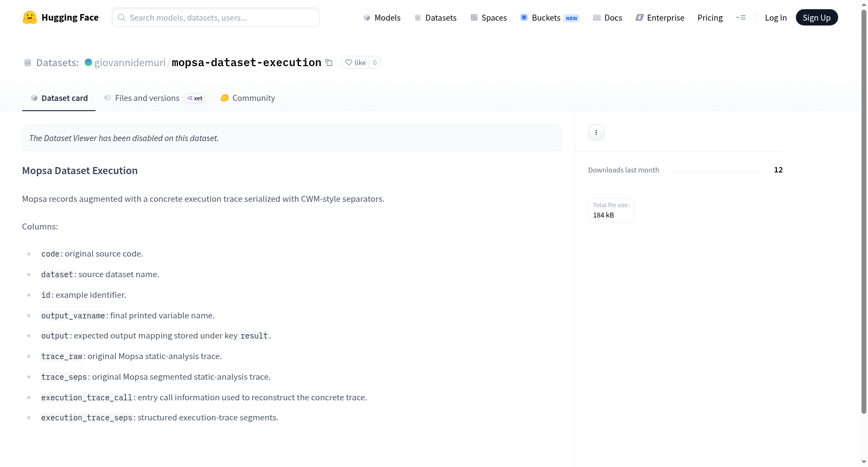Click the user avatar next to giovannidemuri
The height and width of the screenshot is (467, 868).
[88, 62]
